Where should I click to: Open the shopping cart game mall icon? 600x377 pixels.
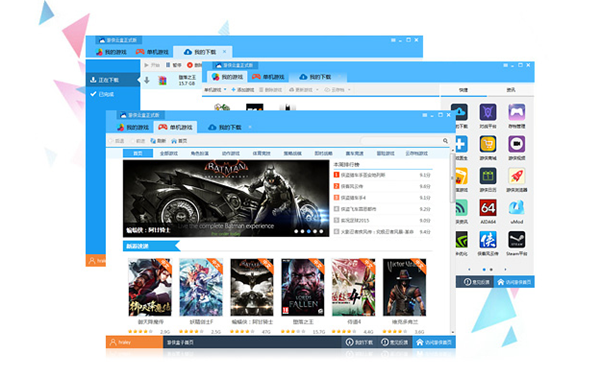pyautogui.click(x=488, y=144)
